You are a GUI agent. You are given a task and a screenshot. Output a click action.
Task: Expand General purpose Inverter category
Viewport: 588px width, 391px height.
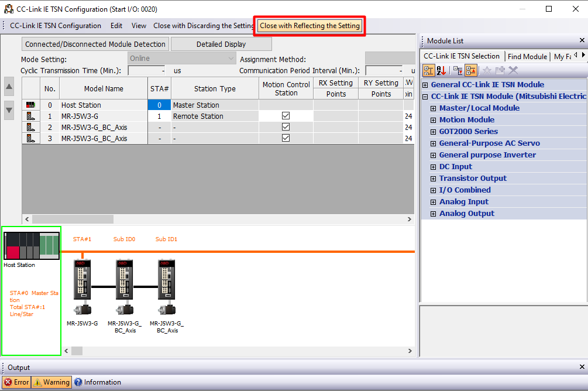point(433,155)
